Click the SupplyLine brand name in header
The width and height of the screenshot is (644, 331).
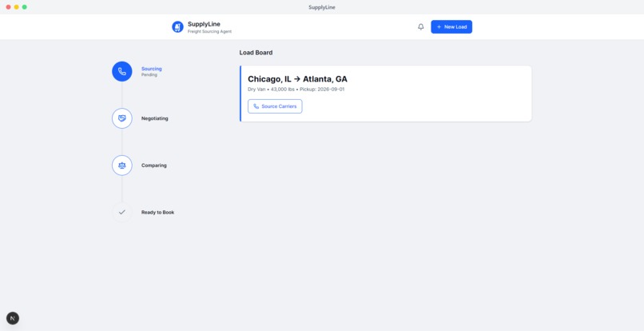point(204,24)
